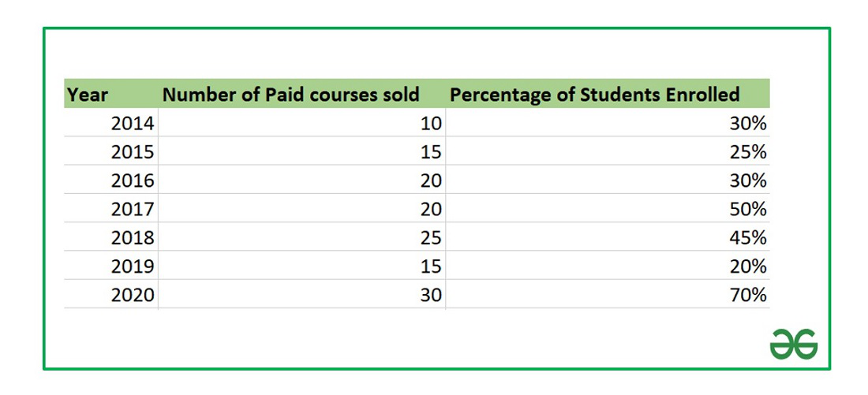Click the cell containing year 2018

134,237
